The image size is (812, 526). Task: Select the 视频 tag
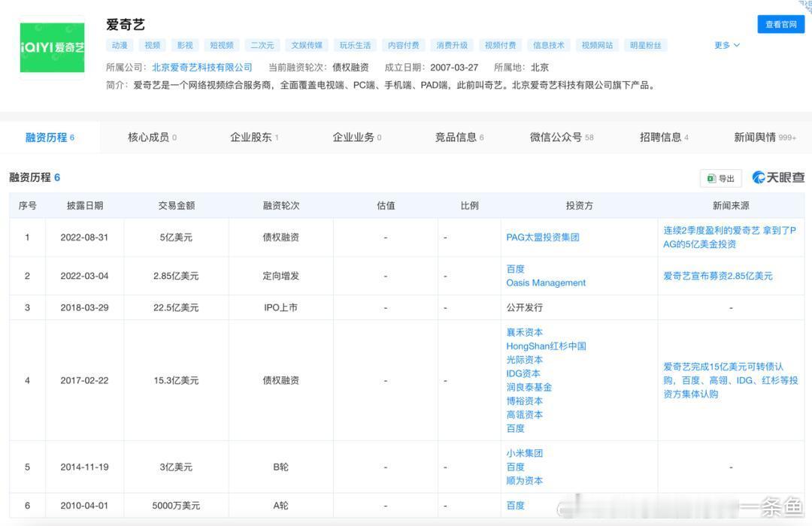click(152, 46)
